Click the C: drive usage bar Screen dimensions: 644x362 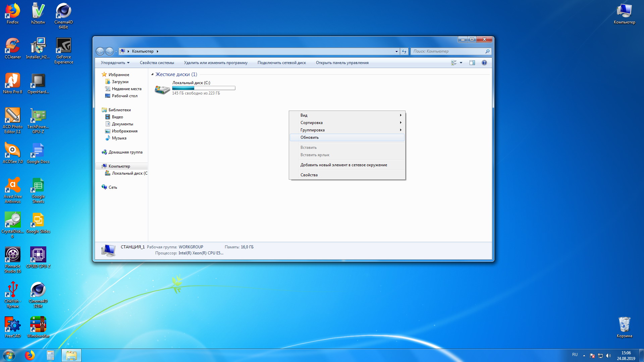tap(204, 88)
